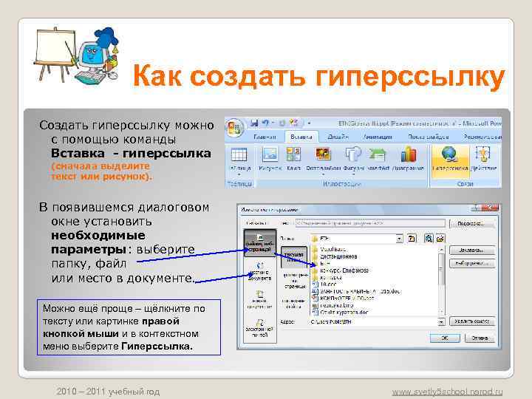Click the SmartArt icon
Screen dimensions: 532x399
coord(378,155)
